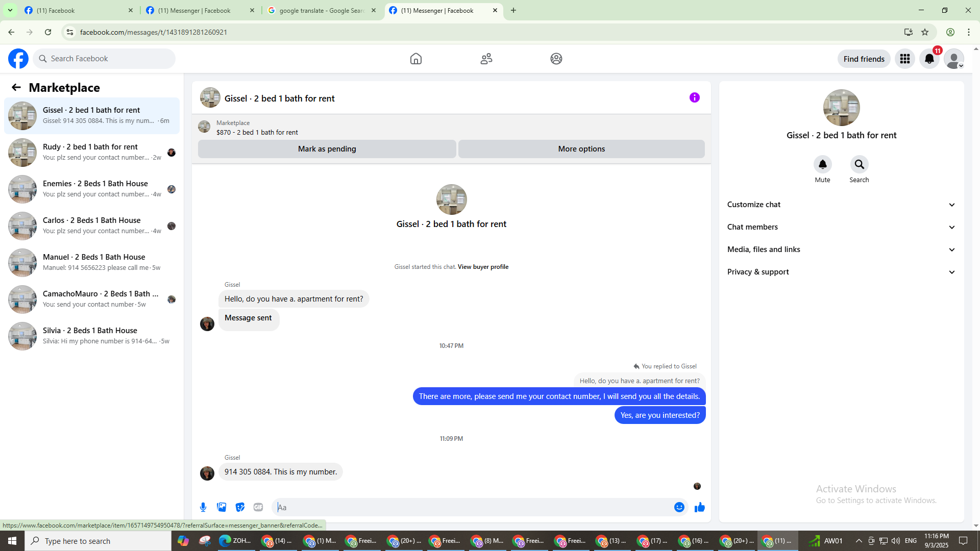The width and height of the screenshot is (980, 551).
Task: Reload the page
Action: 48,32
